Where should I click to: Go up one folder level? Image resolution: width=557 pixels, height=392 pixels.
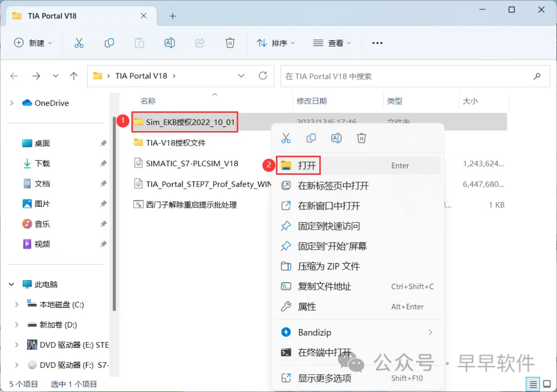point(74,76)
